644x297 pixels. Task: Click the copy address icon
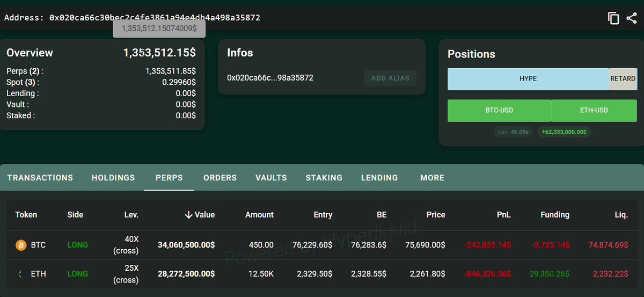[x=613, y=18]
